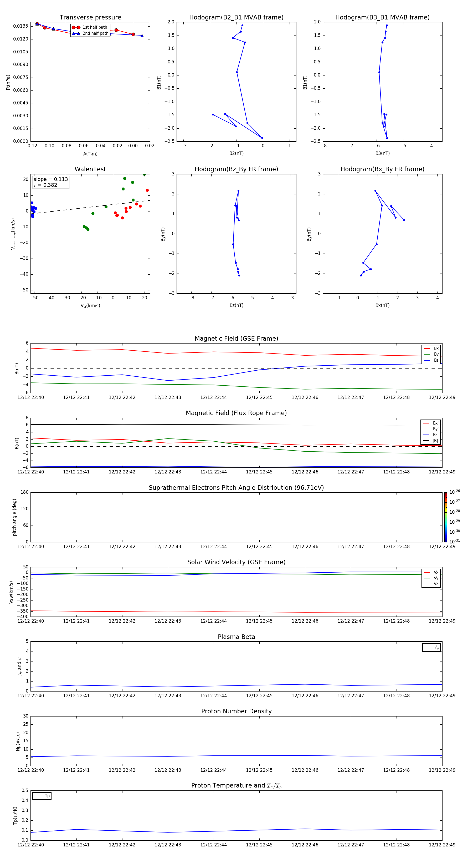Click the 'Transverse pressure' plot title
The image size is (473, 868).
click(90, 18)
